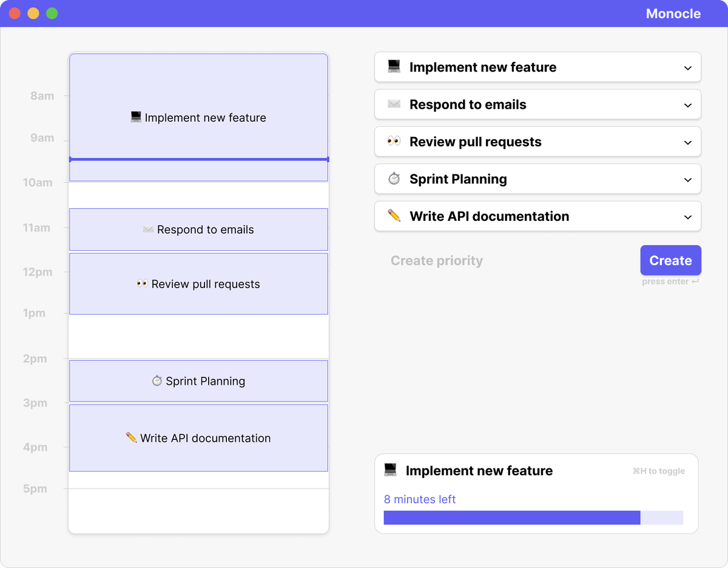
Task: Click the press enter hint
Action: point(670,282)
